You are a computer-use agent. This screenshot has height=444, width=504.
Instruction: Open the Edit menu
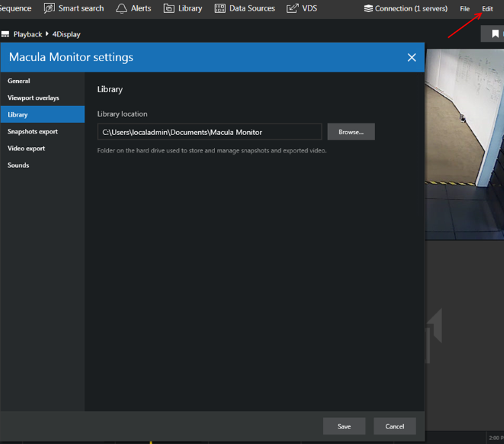coord(487,9)
